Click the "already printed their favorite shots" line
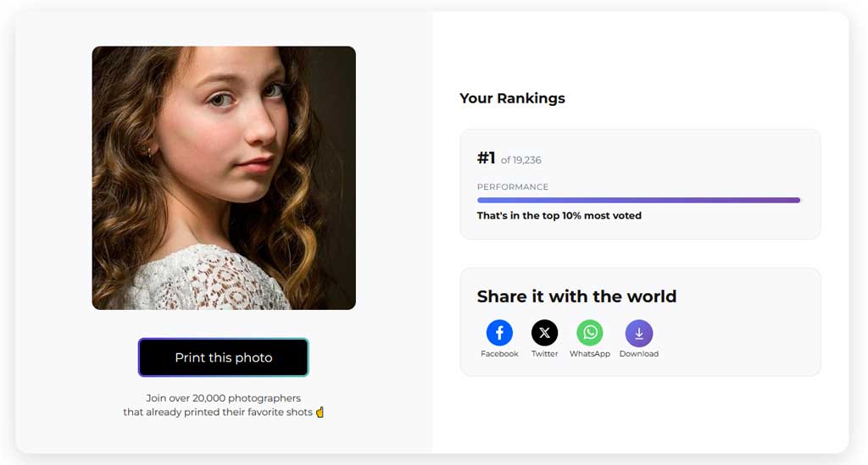868x465 pixels. pyautogui.click(x=218, y=412)
